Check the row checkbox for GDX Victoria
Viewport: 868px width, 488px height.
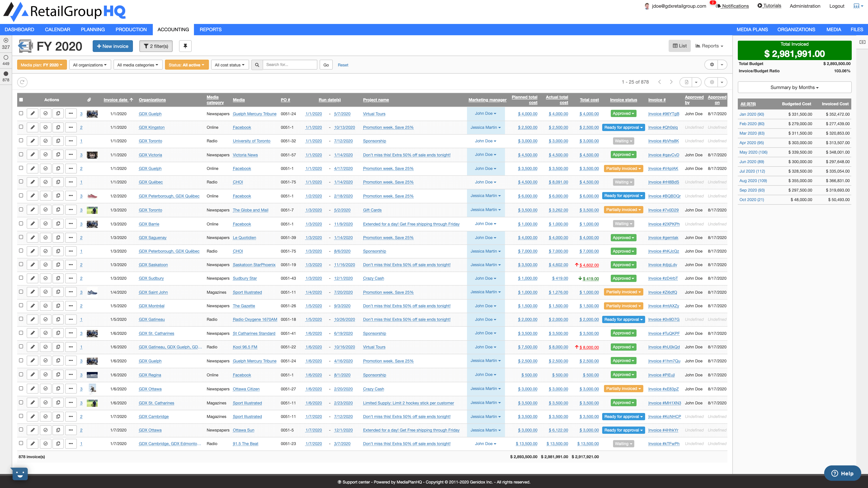[x=21, y=155]
